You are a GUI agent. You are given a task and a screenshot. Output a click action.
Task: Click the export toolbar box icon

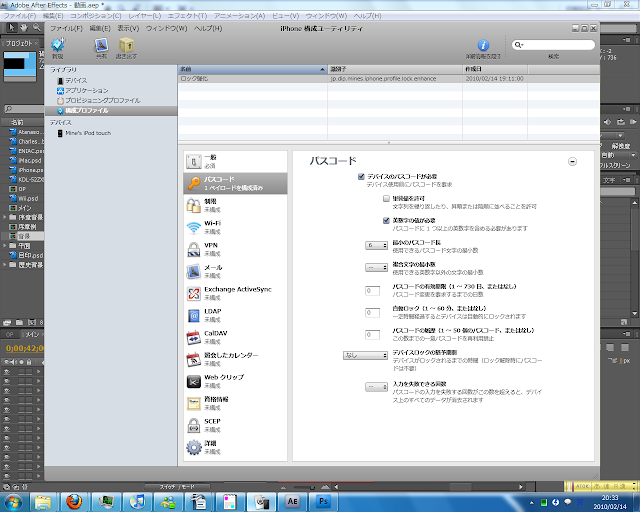pos(126,45)
